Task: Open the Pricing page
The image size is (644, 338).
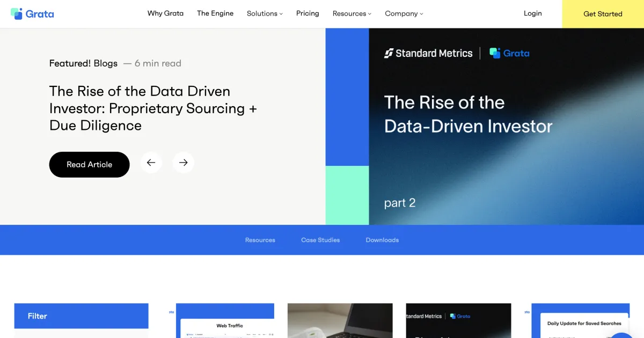Action: (x=308, y=13)
